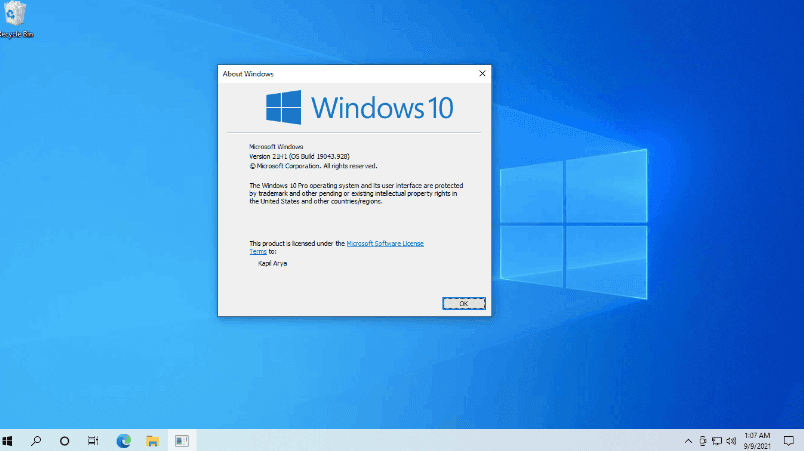Select the winver app taskbar button
This screenshot has height=451, width=804.
pos(182,441)
